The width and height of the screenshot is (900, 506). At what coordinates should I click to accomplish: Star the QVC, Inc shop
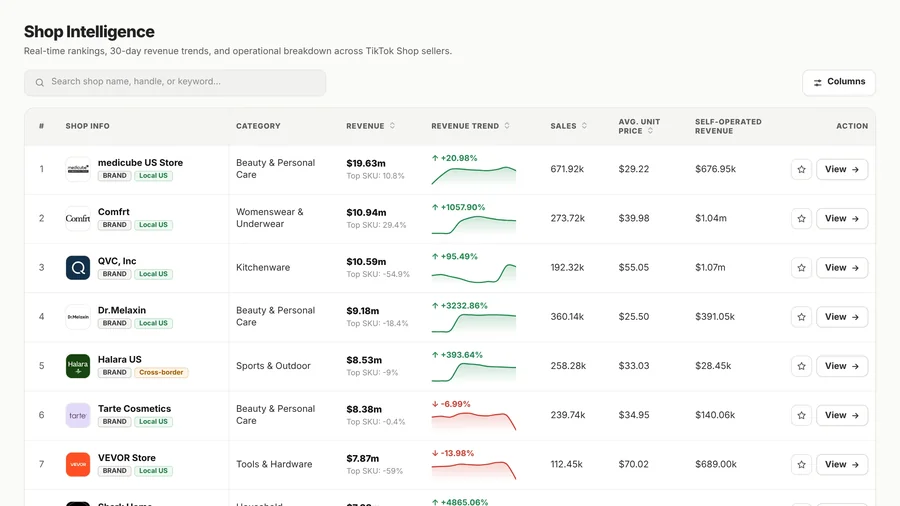[x=801, y=268]
